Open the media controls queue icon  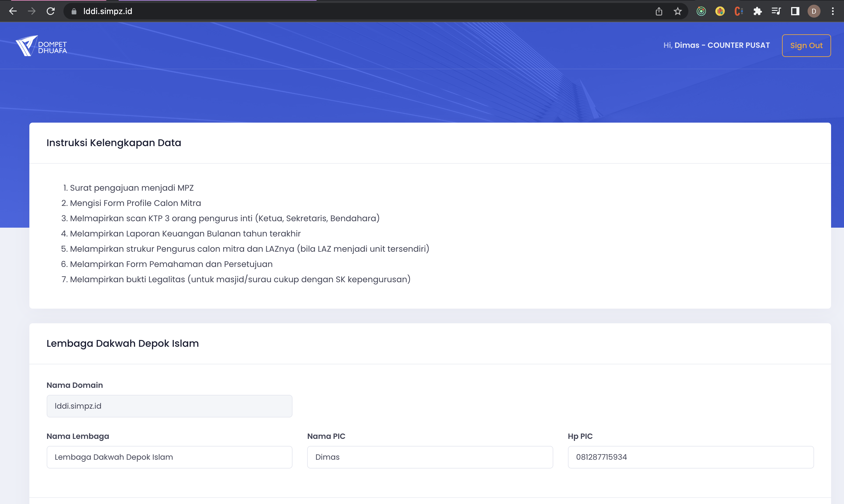pos(776,11)
